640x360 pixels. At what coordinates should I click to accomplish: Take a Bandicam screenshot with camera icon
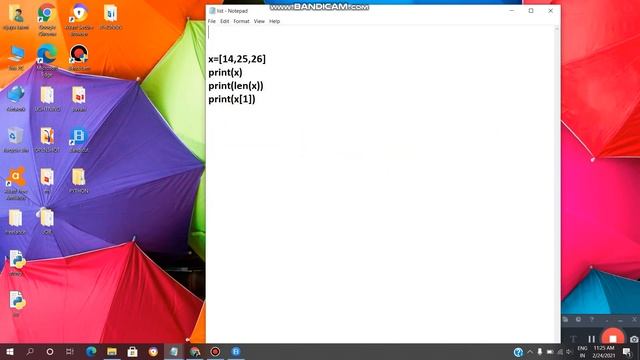tap(634, 339)
